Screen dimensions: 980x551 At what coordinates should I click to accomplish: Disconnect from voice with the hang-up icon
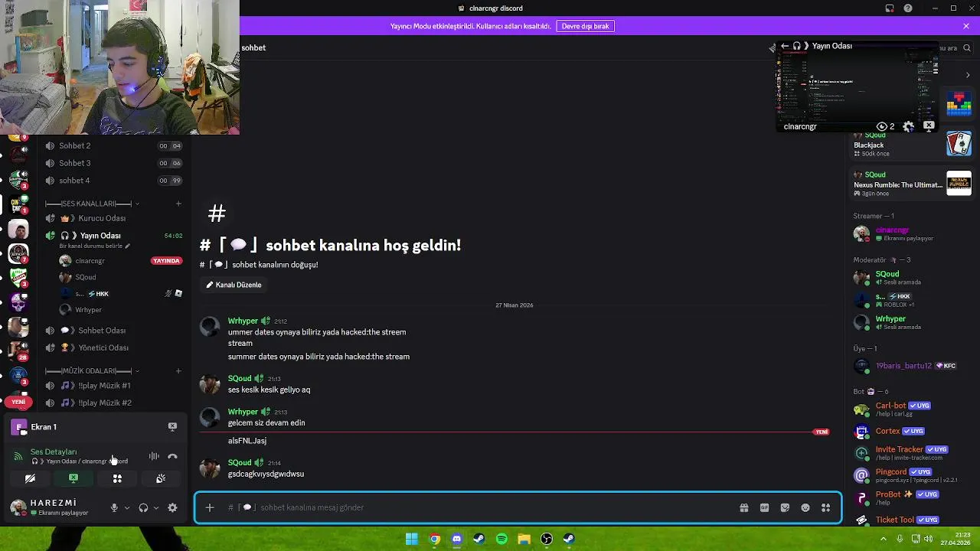172,457
